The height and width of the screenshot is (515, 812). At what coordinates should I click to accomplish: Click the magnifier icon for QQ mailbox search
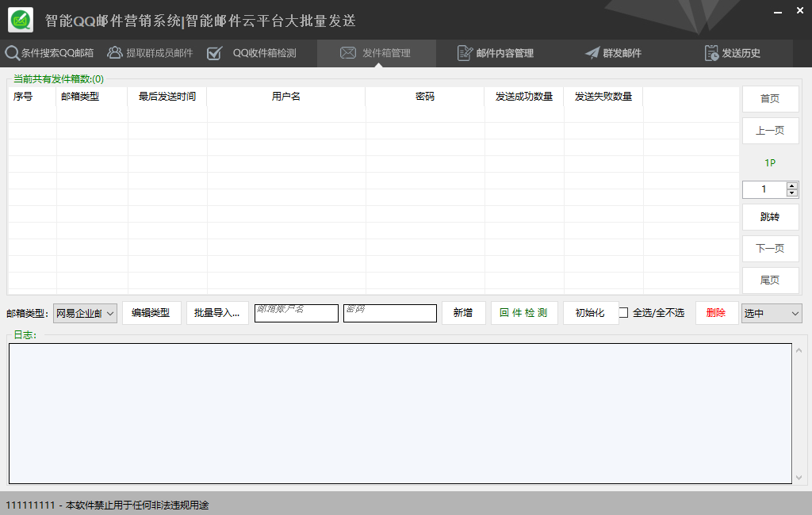coord(12,53)
